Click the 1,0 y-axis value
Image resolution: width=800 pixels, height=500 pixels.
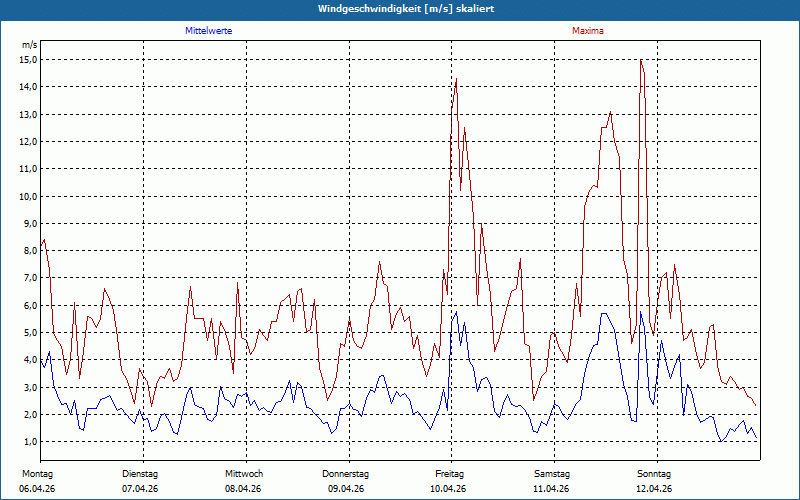pyautogui.click(x=31, y=441)
